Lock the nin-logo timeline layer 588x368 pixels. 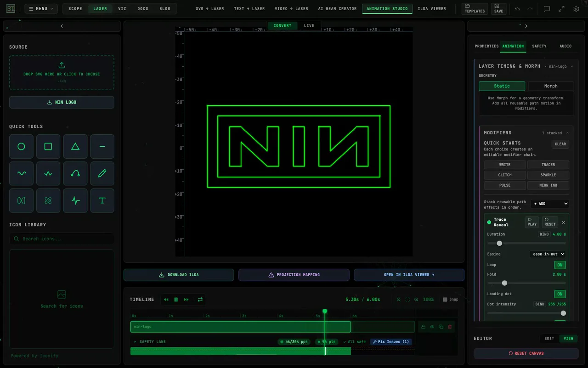pyautogui.click(x=424, y=327)
